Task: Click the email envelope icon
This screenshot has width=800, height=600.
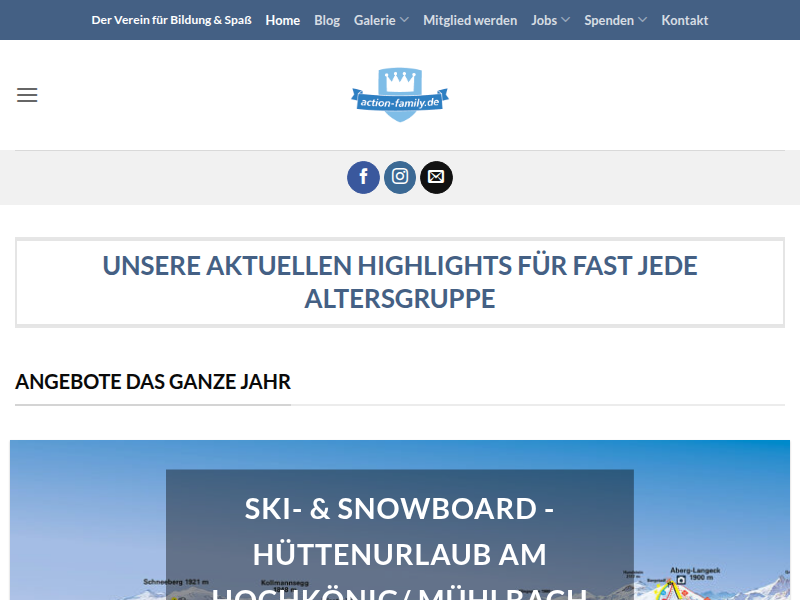Action: coord(436,177)
